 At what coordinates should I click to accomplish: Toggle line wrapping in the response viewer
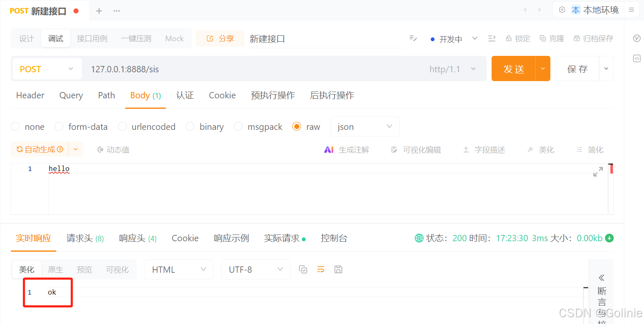[321, 269]
